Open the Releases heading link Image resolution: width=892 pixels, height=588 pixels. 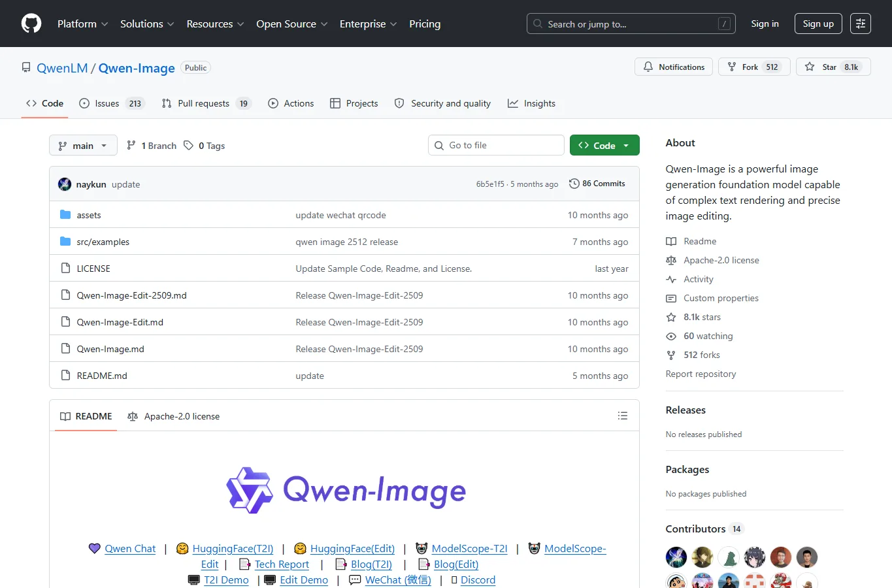(686, 410)
